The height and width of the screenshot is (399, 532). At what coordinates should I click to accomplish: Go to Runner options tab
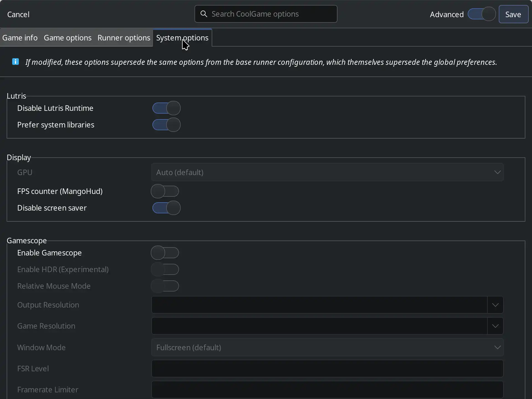click(x=124, y=38)
